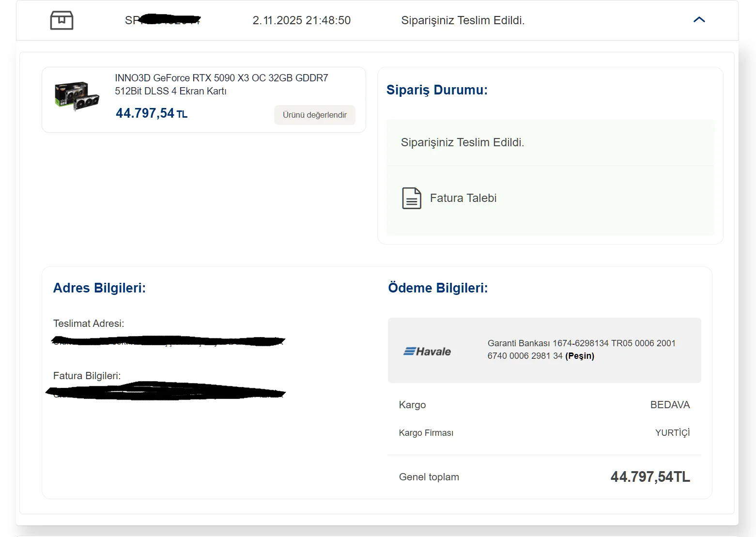Screen dimensions: 756x537
Task: Click the Ürünü değerlendir button
Action: [x=315, y=115]
